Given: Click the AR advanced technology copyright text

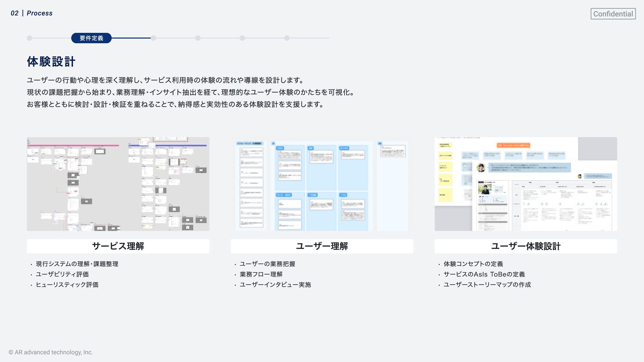Looking at the screenshot, I should 51,352.
